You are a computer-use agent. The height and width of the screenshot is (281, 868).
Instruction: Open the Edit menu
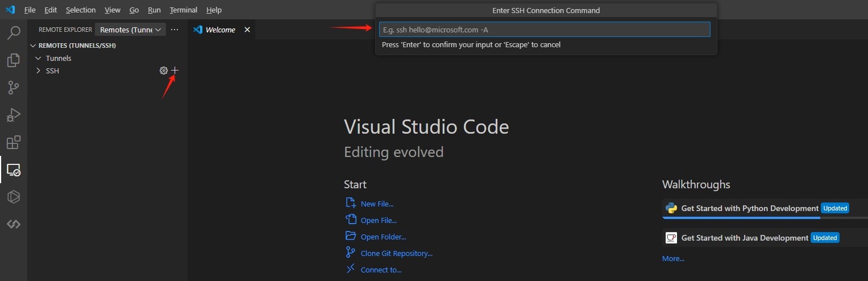51,10
